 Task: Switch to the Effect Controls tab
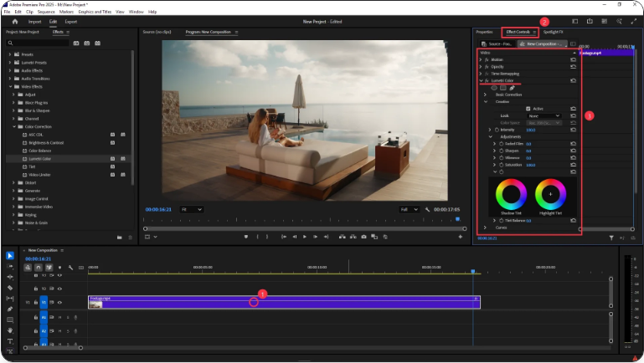pyautogui.click(x=518, y=32)
